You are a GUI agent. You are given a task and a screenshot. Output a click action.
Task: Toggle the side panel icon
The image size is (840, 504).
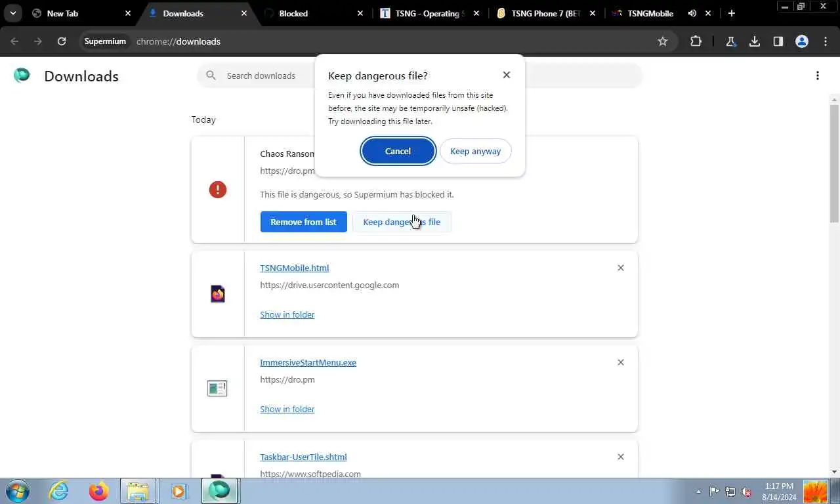pyautogui.click(x=778, y=41)
